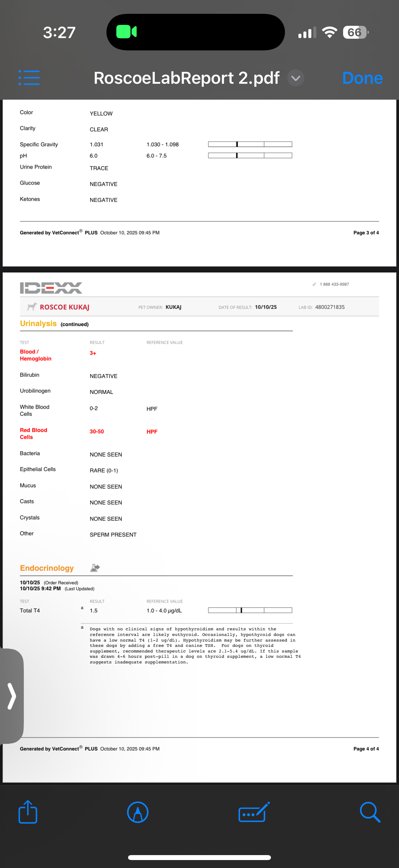Image resolution: width=399 pixels, height=868 pixels.
Task: Tap the green FaceTime camera indicator
Action: click(x=126, y=32)
